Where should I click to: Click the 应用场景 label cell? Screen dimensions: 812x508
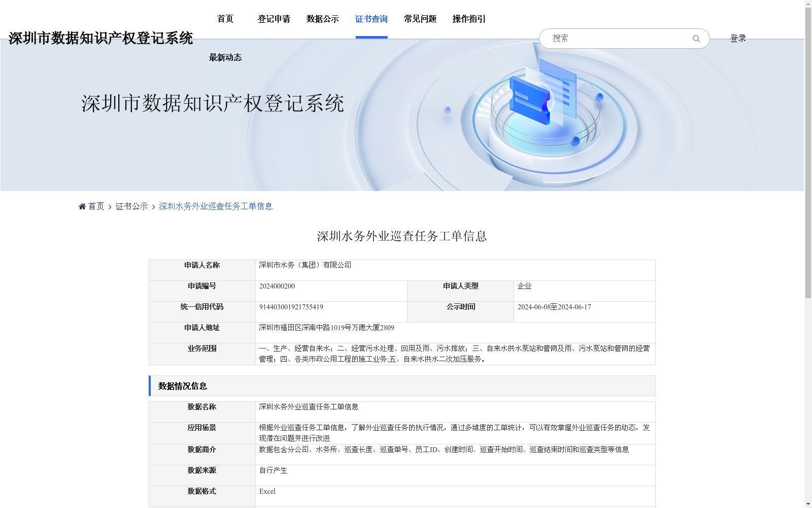pos(202,433)
